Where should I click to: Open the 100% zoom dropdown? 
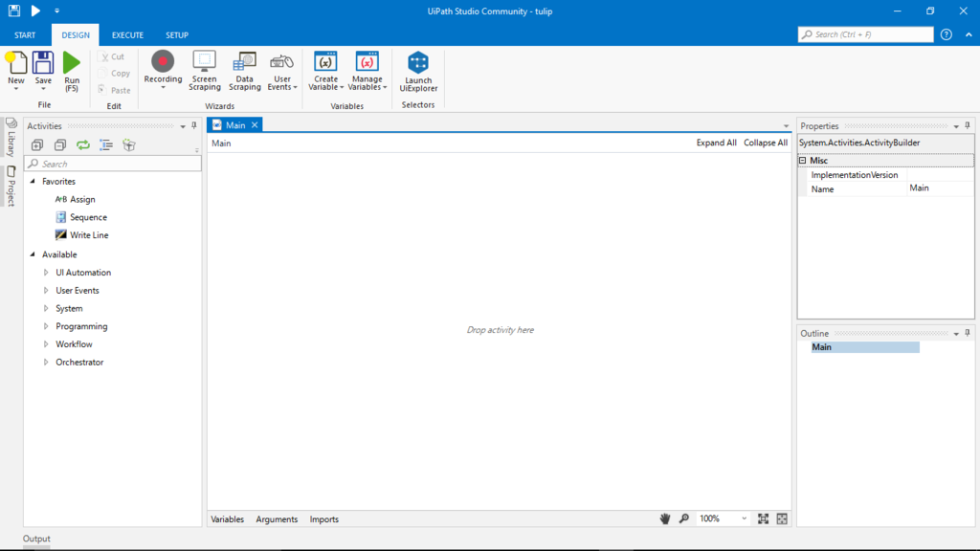[724, 518]
